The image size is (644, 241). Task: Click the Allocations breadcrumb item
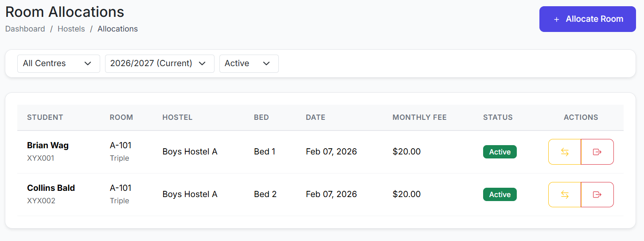[117, 29]
